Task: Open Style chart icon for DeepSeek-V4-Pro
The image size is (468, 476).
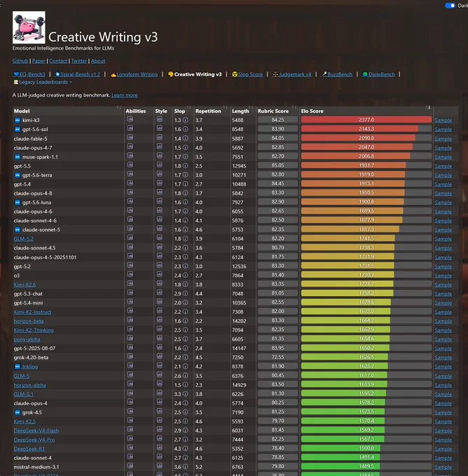Action: [159, 439]
